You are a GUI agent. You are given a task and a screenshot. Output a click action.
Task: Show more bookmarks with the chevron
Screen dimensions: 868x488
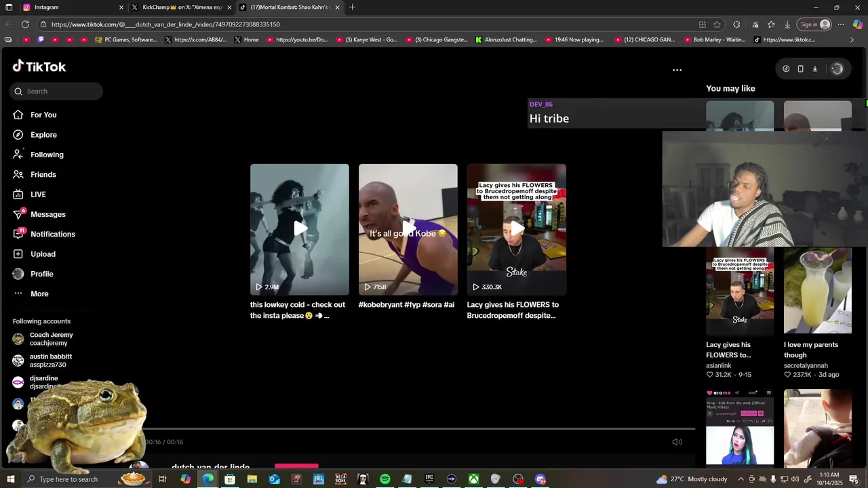tap(852, 40)
